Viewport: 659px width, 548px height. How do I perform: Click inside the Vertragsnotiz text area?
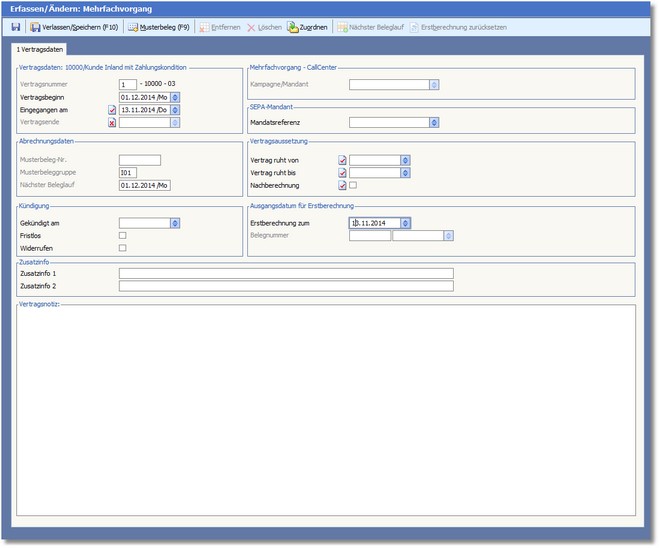pyautogui.click(x=328, y=410)
